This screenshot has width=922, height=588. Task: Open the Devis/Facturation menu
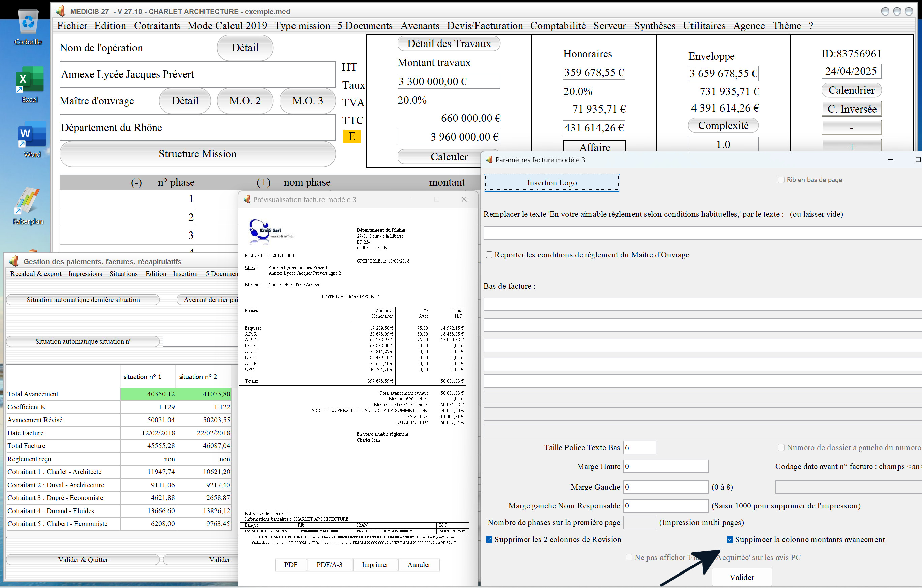[x=485, y=26]
